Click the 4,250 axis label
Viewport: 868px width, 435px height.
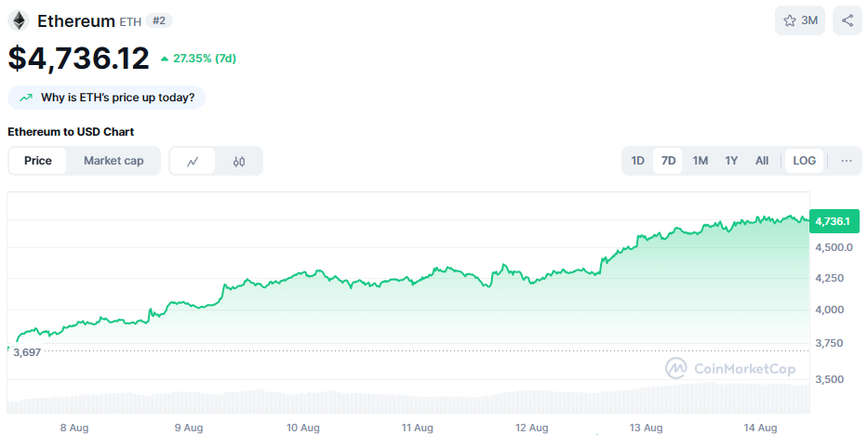(x=829, y=278)
